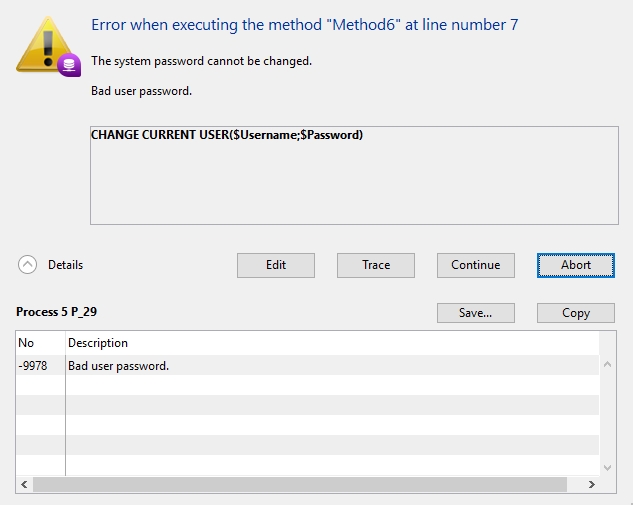Click the "Description" column header

pos(98,343)
